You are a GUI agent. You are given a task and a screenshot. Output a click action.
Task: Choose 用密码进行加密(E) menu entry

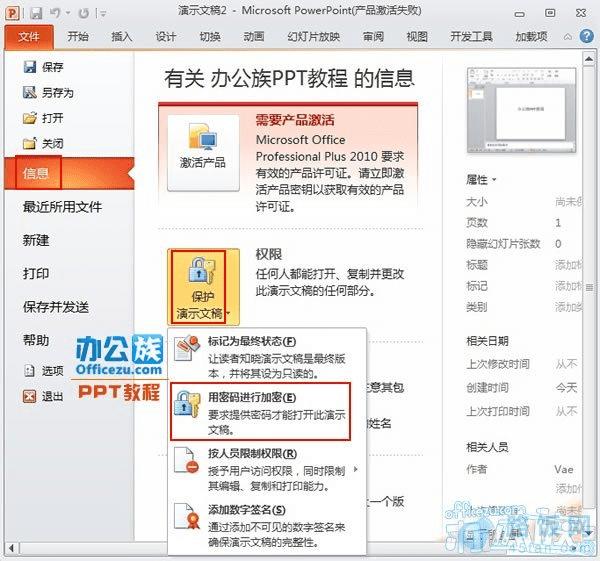pos(260,412)
